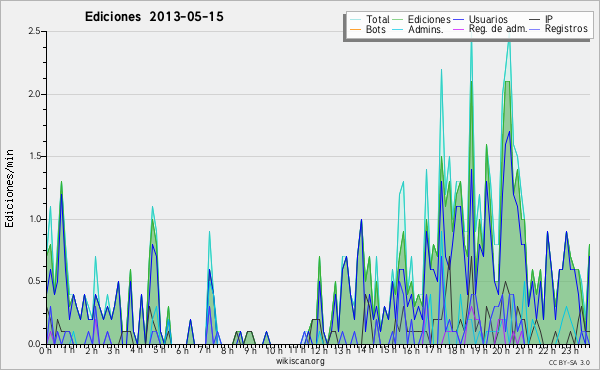Click the '19 h' x-axis tick label
The width and height of the screenshot is (600, 370).
[478, 350]
